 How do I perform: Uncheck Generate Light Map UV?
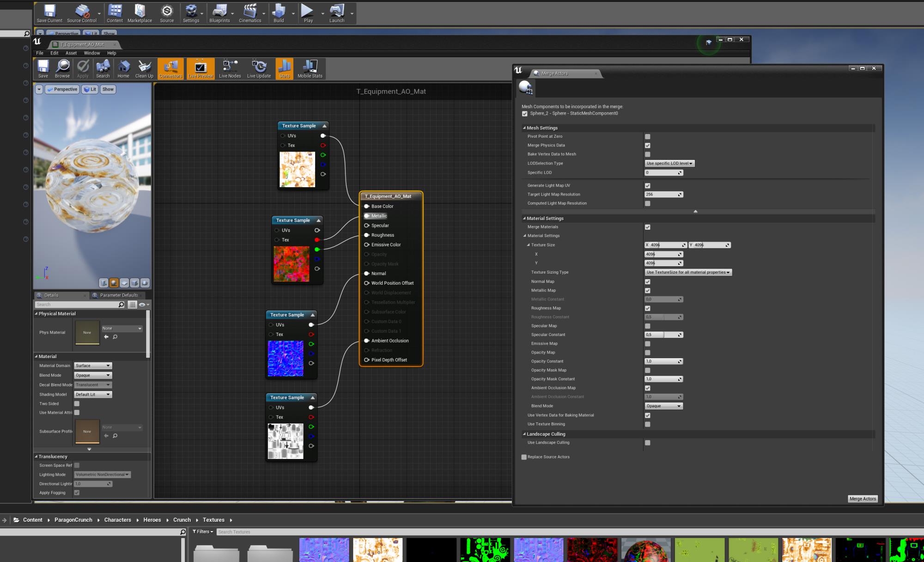[x=647, y=186]
